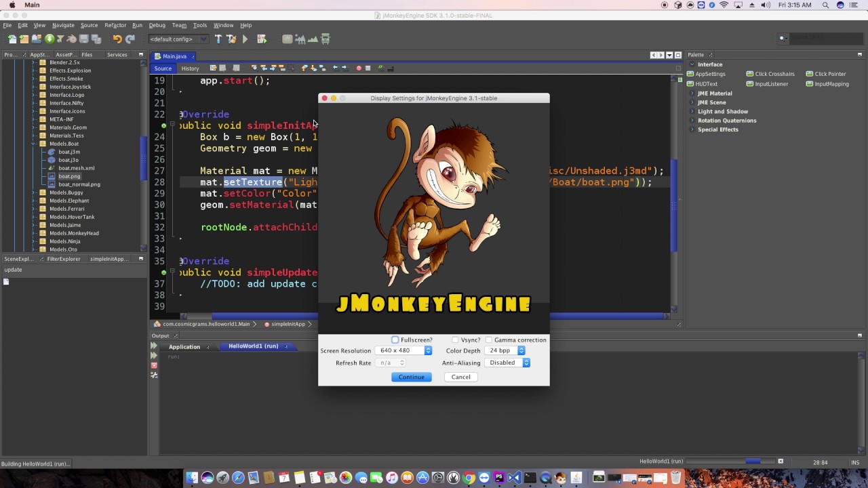This screenshot has width=868, height=488.
Task: Click the Undo arrow in the toolbar
Action: point(117,39)
